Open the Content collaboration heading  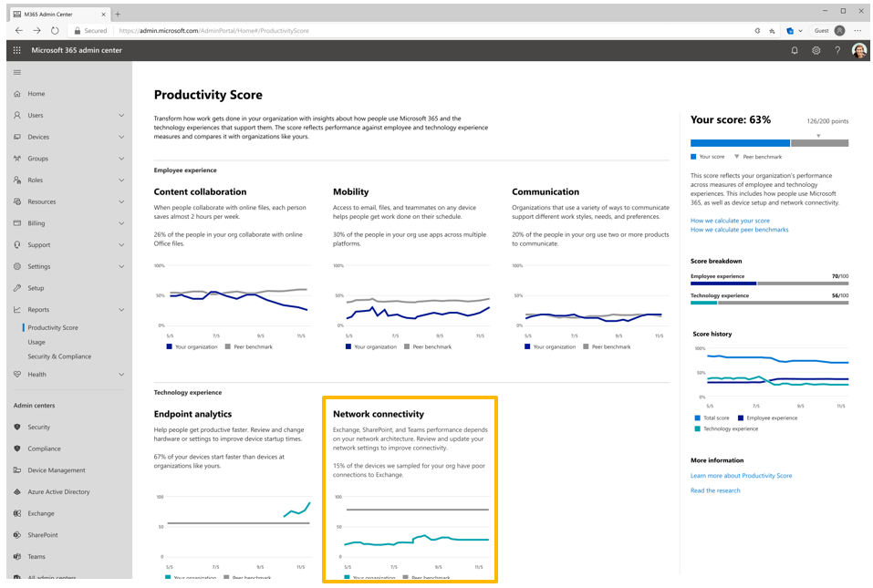(200, 192)
